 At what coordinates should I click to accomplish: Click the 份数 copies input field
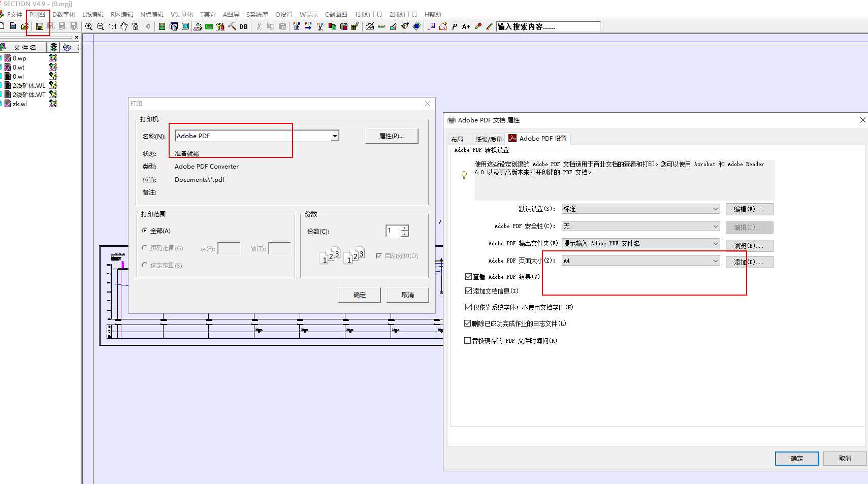[x=394, y=231]
